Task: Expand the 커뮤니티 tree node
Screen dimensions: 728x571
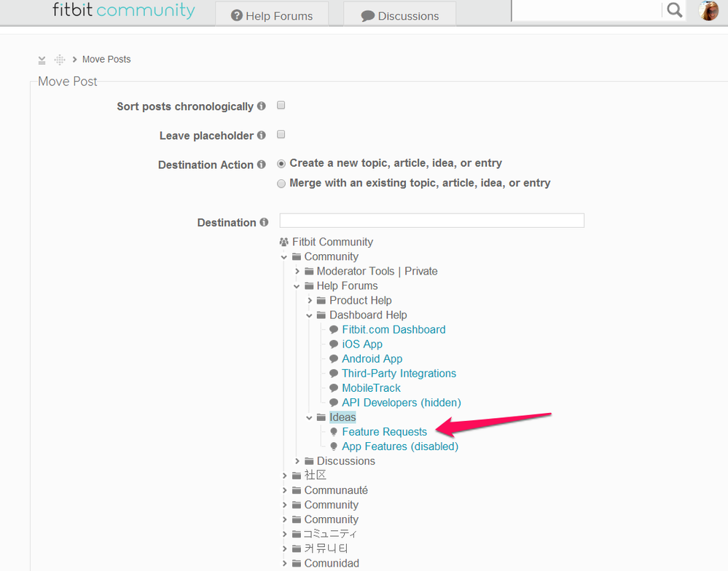Action: point(285,548)
